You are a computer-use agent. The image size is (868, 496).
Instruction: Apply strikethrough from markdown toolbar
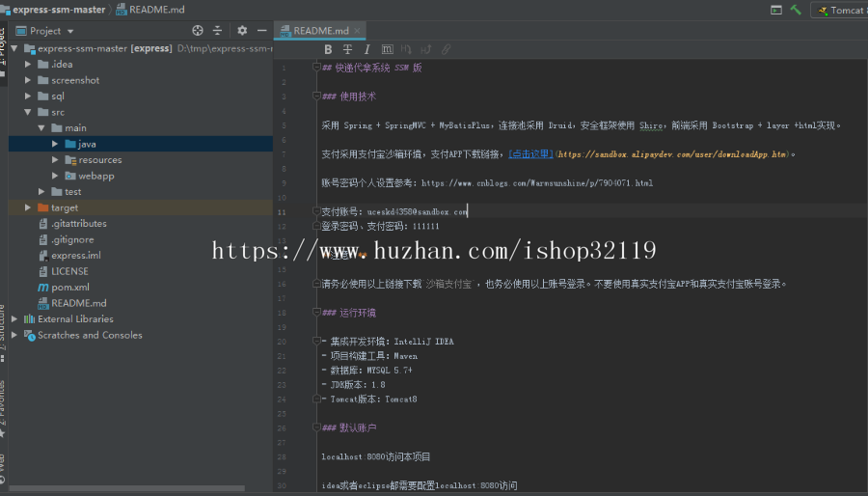tap(347, 50)
